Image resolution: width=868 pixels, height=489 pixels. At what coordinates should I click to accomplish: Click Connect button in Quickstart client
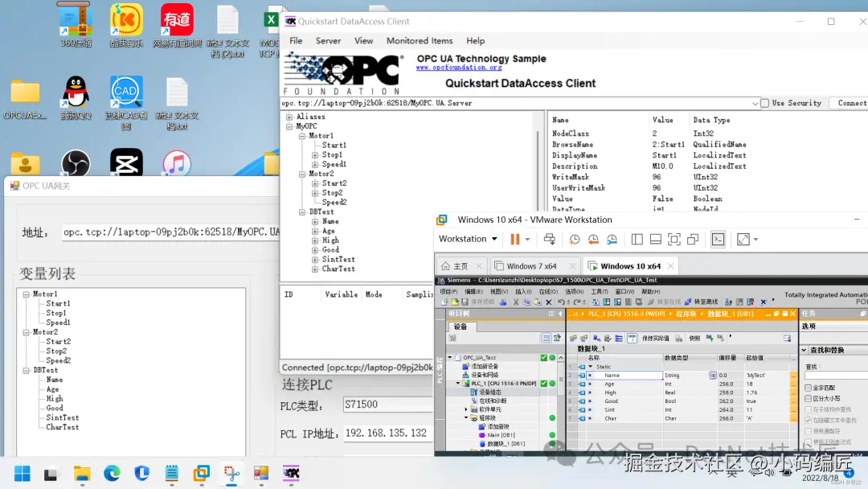(x=851, y=103)
